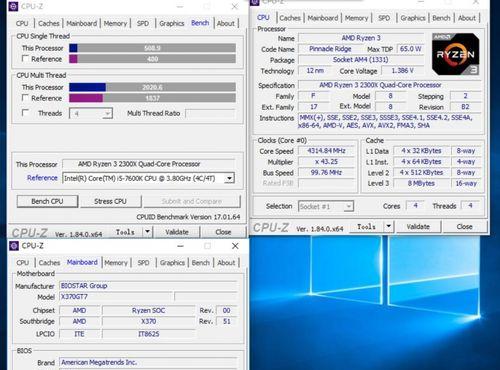Close the Mainboard CPU-Z window
The height and width of the screenshot is (370, 500).
tap(235, 246)
